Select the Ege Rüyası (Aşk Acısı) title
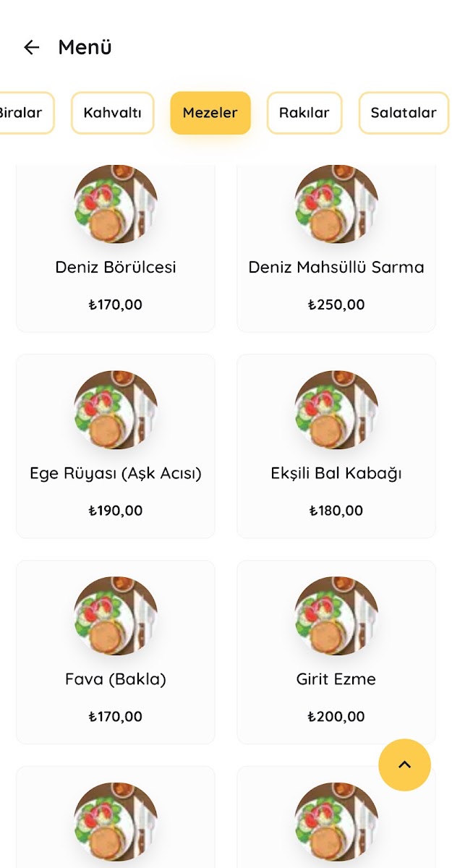Viewport: 452px width, 868px height. 116,474
